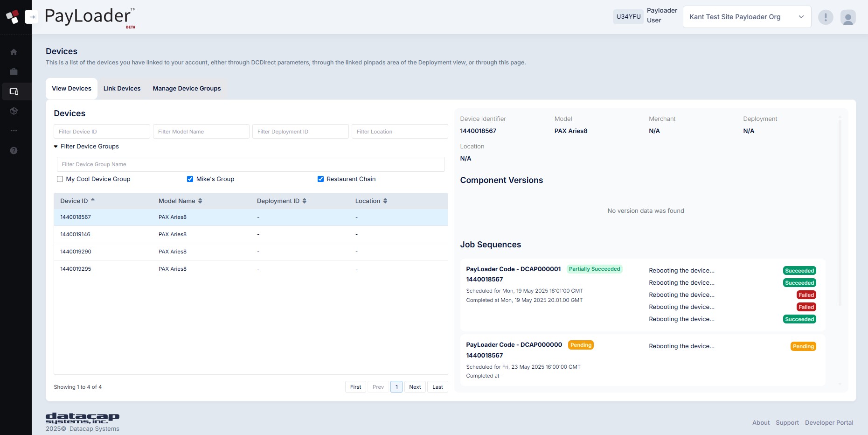Click the details panel vertical scrollbar
The height and width of the screenshot is (435, 868).
pyautogui.click(x=840, y=212)
